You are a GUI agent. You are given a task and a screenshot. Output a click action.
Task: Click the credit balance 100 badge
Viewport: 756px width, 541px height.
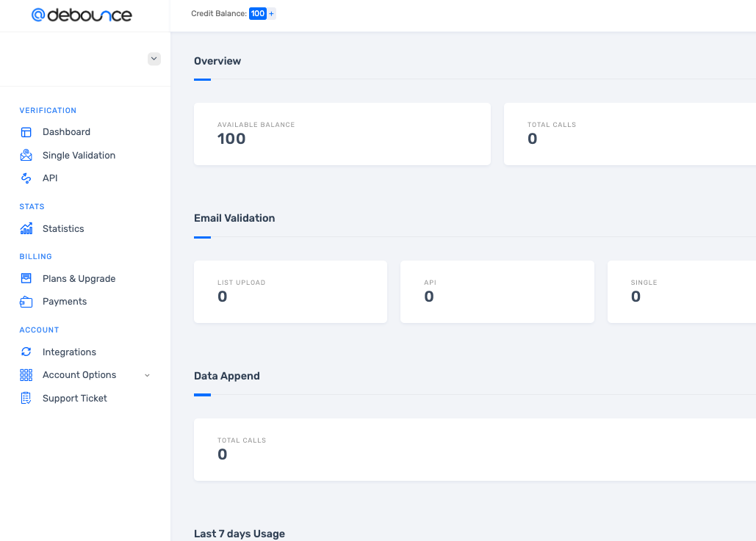click(258, 13)
